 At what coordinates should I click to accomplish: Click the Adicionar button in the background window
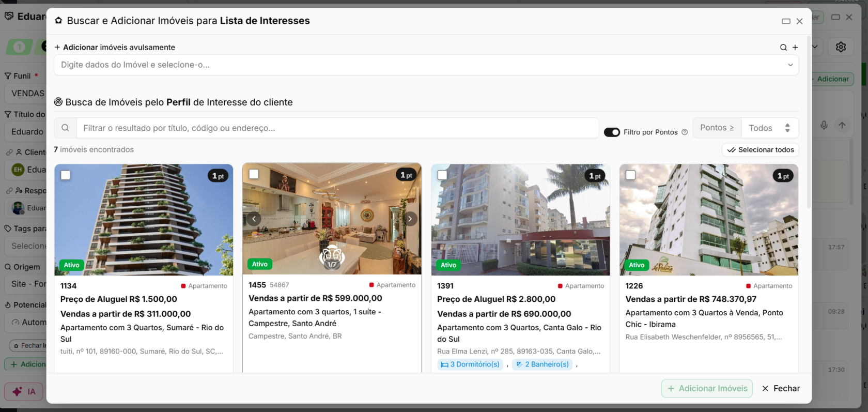(833, 79)
